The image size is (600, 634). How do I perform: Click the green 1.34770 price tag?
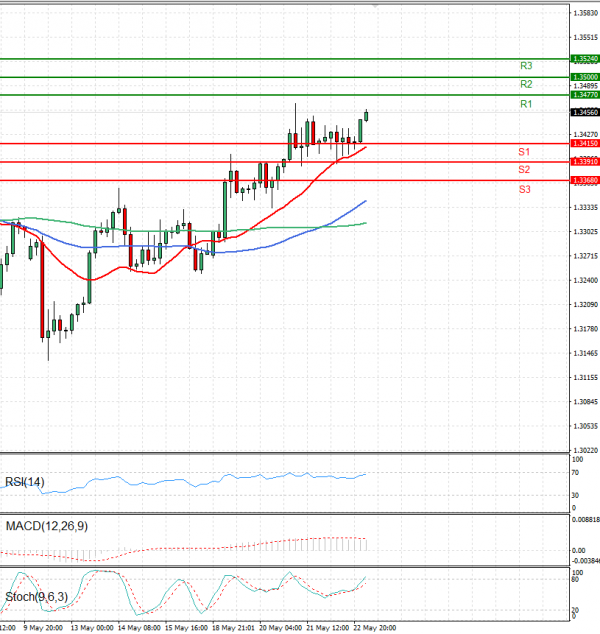click(x=584, y=95)
